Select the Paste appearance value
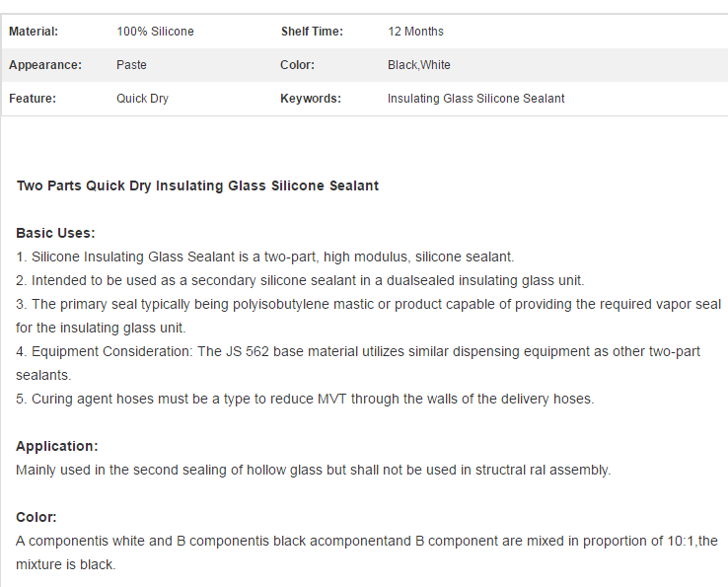This screenshot has height=587, width=728. click(131, 65)
